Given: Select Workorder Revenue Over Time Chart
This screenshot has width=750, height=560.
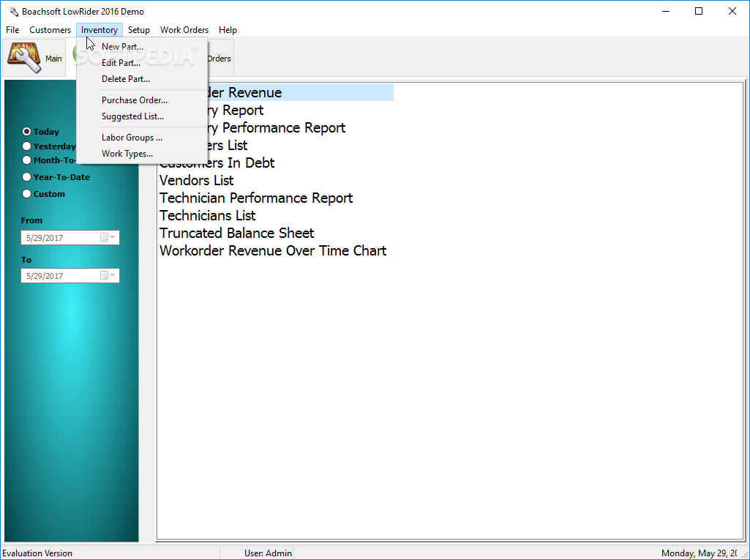Looking at the screenshot, I should 273,251.
